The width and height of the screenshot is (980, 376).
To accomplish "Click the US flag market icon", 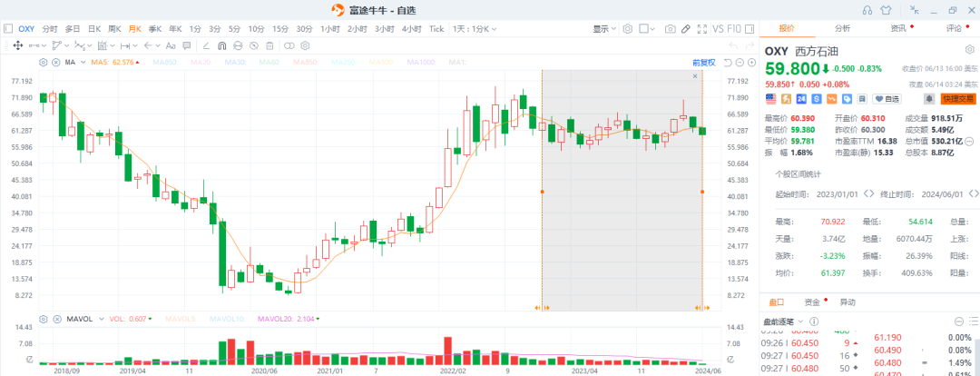I will 770,99.
